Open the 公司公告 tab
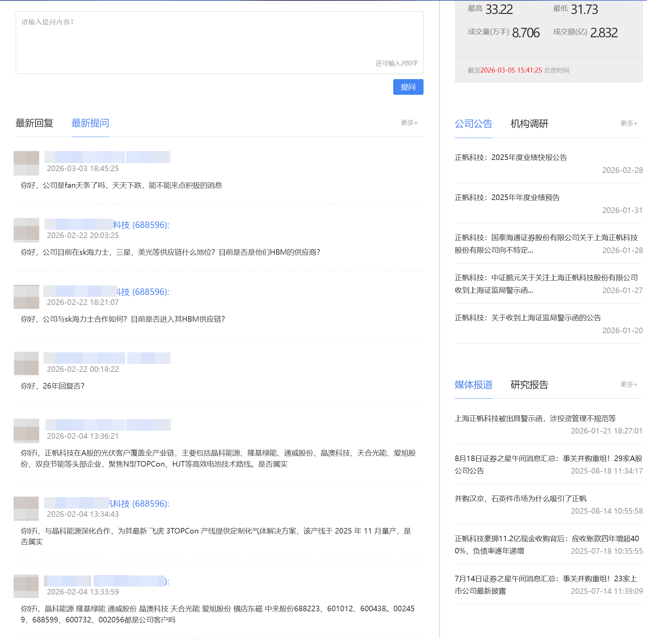Viewport: 647px width, 644px height. (x=473, y=124)
